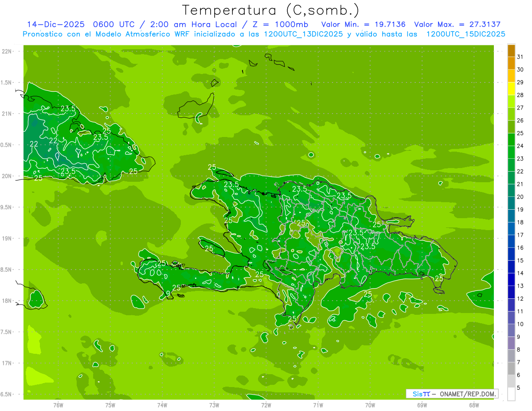
Task: Click the 22N latitude axis label
Action: tap(6, 51)
